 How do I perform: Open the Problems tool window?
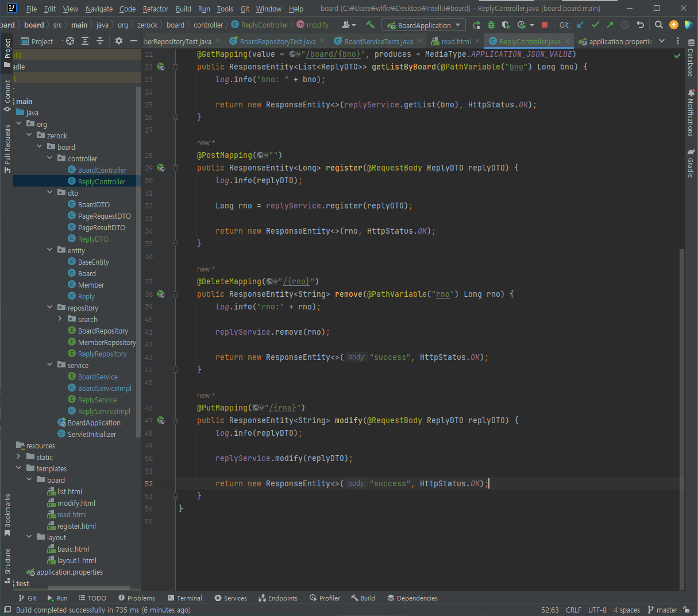click(137, 598)
